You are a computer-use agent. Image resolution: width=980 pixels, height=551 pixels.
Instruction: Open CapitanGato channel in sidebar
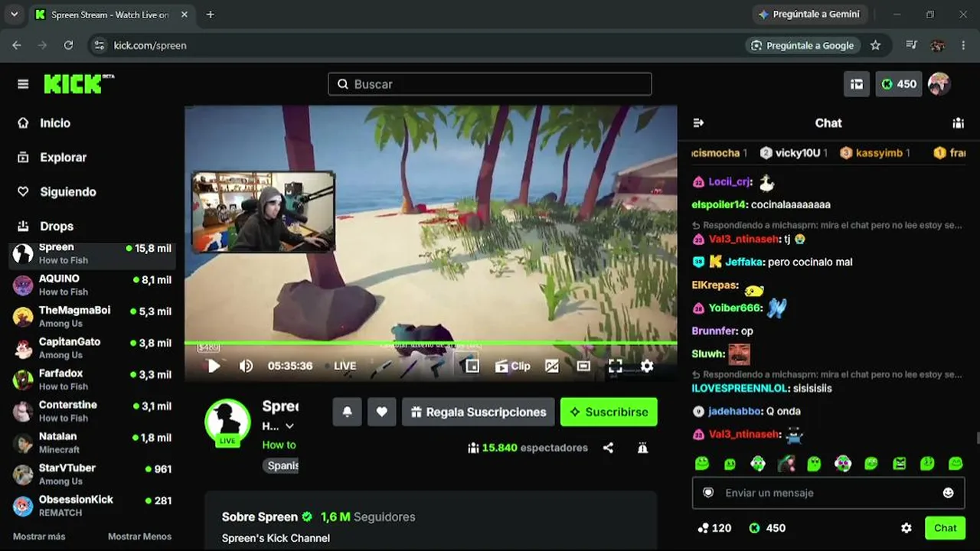[x=92, y=348]
